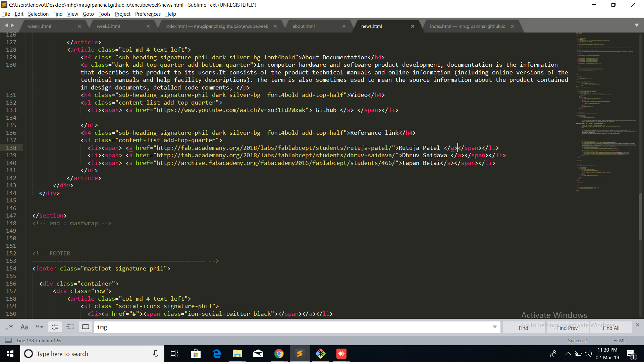Open the File menu

[6, 14]
